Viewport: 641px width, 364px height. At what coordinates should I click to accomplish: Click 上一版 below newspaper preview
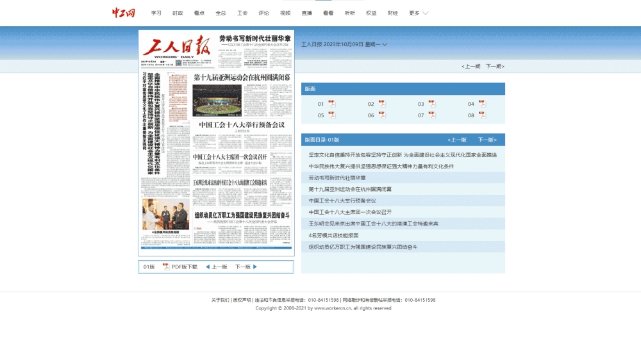coord(219,267)
